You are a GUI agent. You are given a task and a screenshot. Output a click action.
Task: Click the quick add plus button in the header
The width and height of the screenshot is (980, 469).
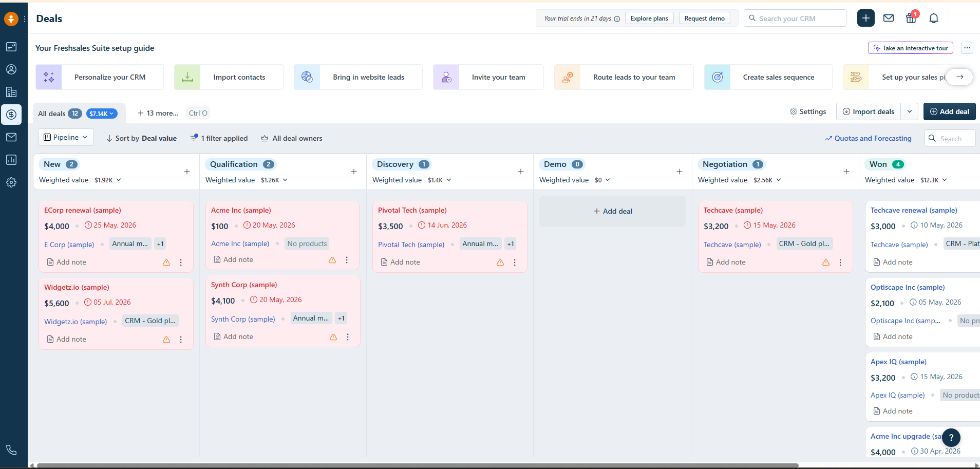[x=866, y=18]
